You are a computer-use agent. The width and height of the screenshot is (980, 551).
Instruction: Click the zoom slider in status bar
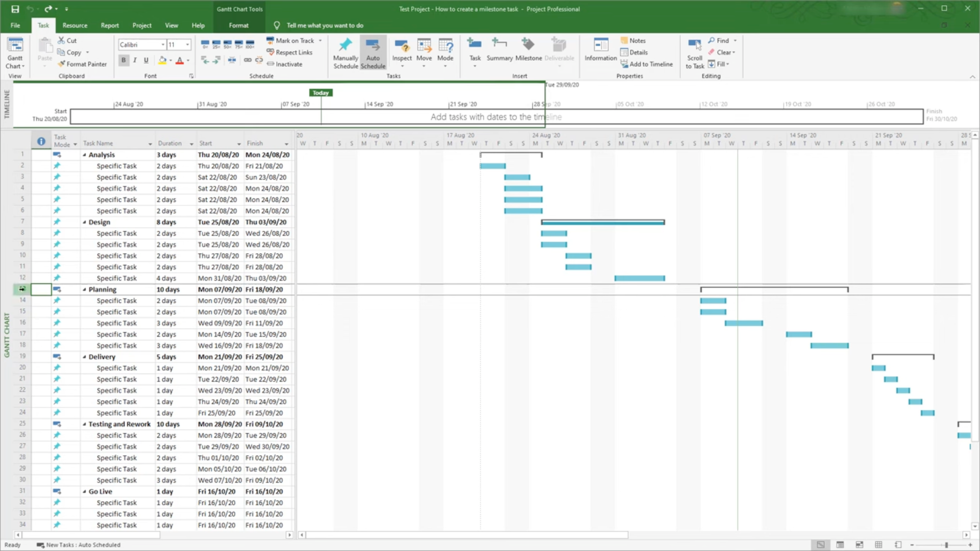[x=946, y=545]
